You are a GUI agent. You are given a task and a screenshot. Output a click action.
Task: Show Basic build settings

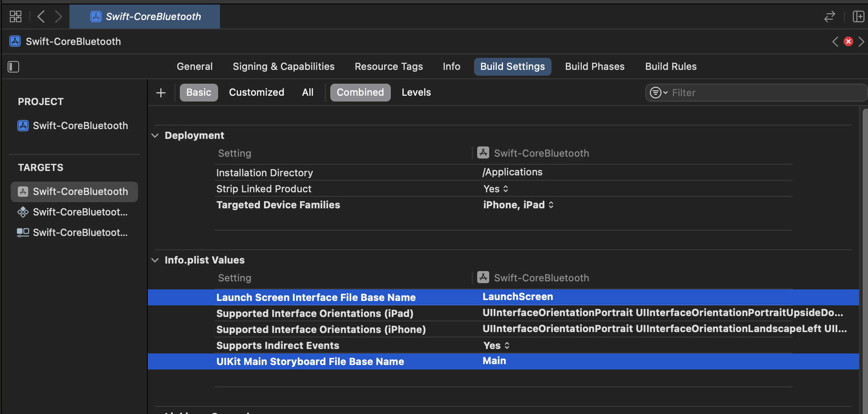(199, 92)
